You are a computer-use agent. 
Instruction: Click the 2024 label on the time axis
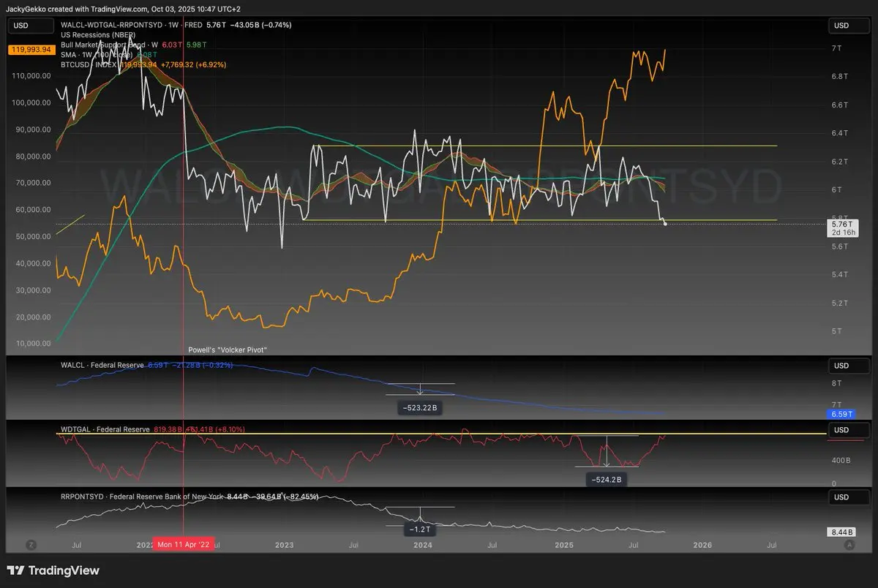tap(422, 546)
